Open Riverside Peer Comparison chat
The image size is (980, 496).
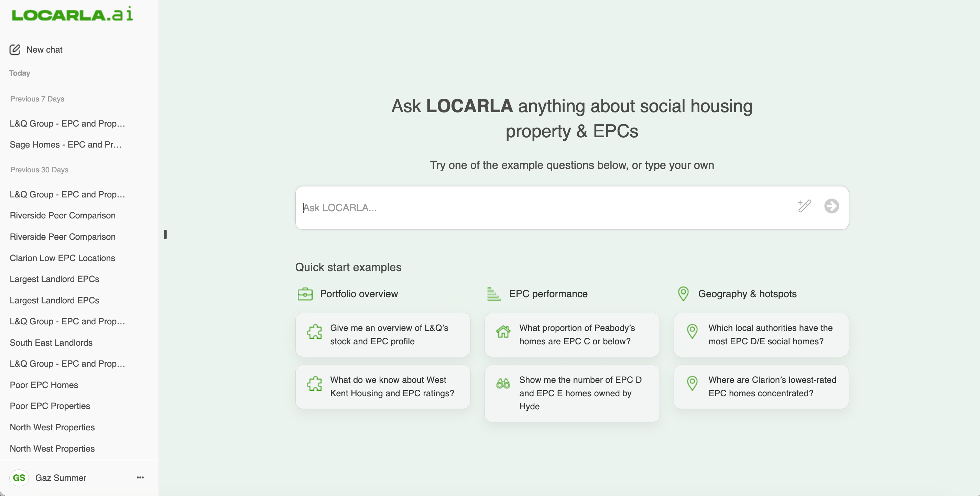click(62, 215)
